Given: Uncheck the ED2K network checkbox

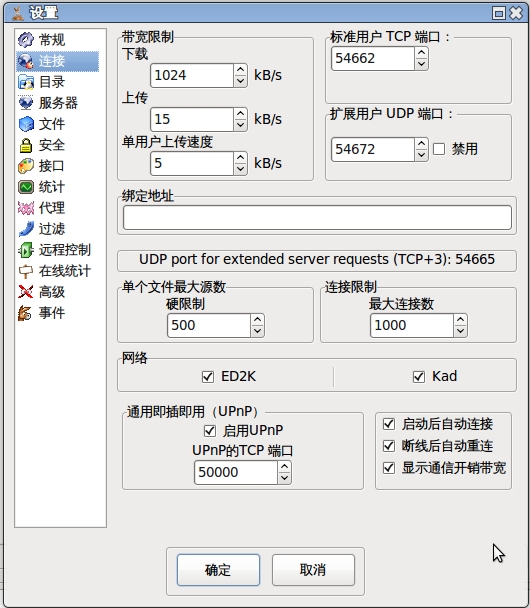Looking at the screenshot, I should click(208, 377).
